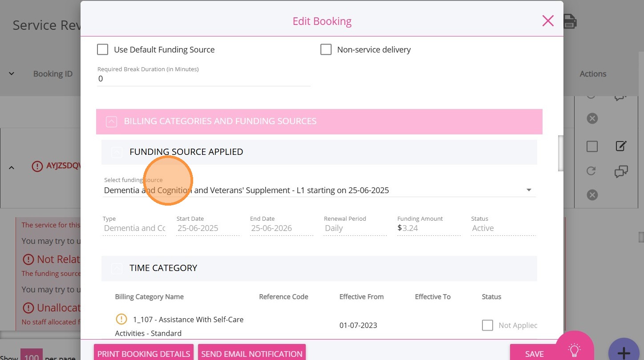This screenshot has height=360, width=644.
Task: Click the Required Break Duration field
Action: 203,79
